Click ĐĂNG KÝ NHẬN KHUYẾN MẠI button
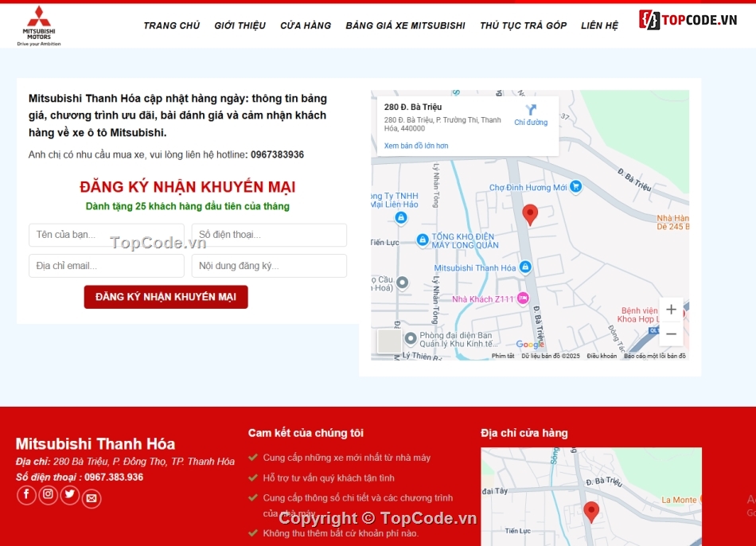This screenshot has width=756, height=546. 166,297
